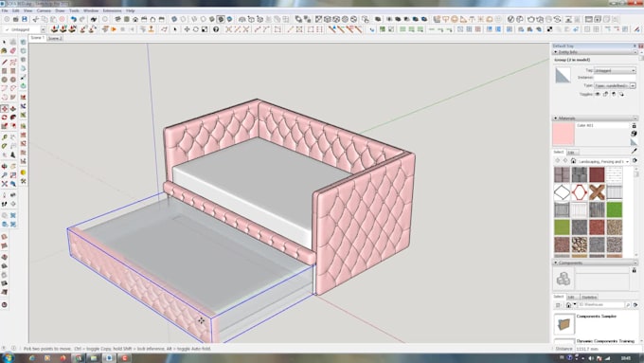
Task: Toggle the lock icon in Entity Info Toggles
Action: (605, 94)
